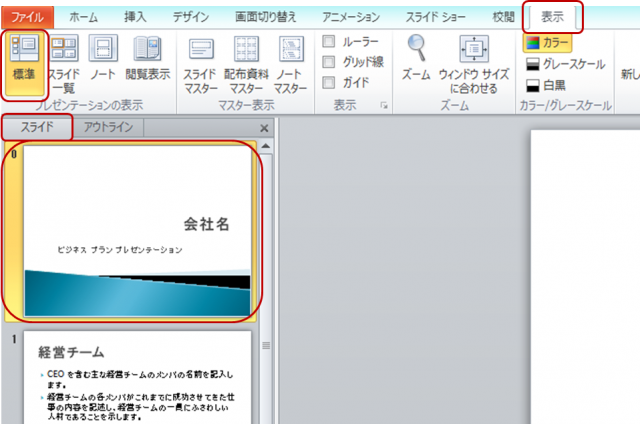Switch to スライド一覧 slide sorter view
Image resolution: width=640 pixels, height=424 pixels.
tap(65, 62)
